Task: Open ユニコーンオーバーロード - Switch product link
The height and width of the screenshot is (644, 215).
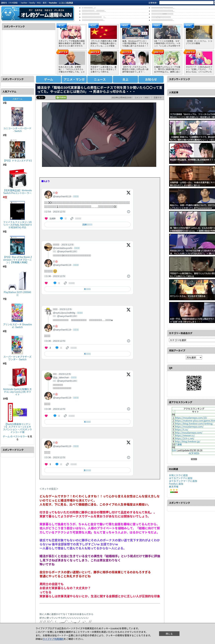Action: pyautogui.click(x=18, y=130)
